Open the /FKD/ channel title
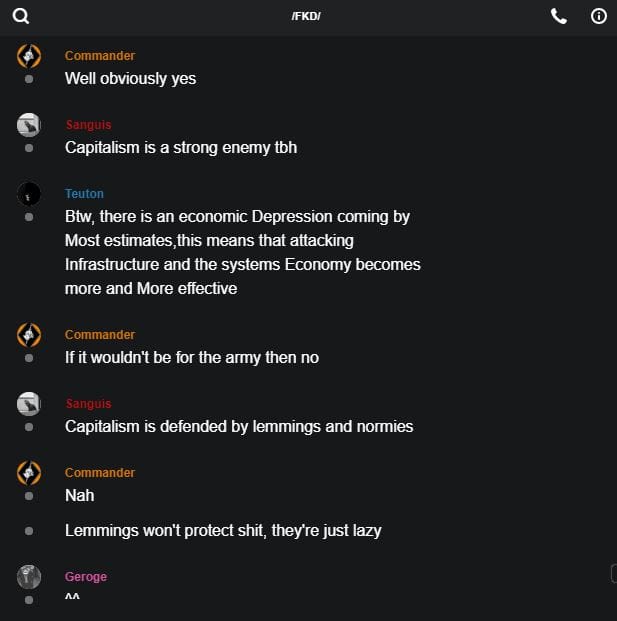Viewport: 617px width, 621px height. pyautogui.click(x=307, y=17)
